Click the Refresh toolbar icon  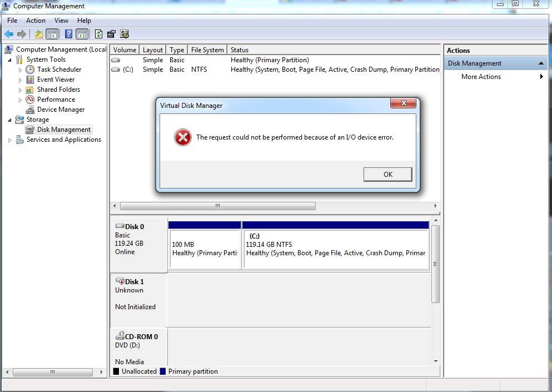point(99,34)
